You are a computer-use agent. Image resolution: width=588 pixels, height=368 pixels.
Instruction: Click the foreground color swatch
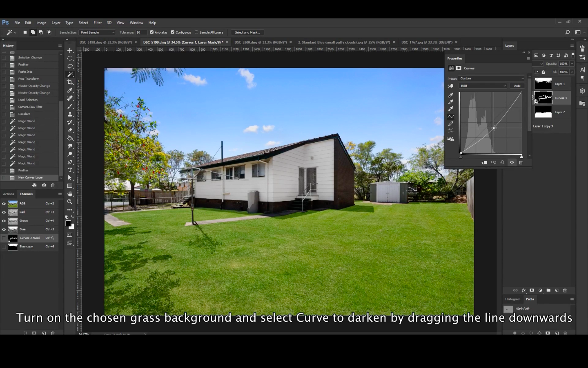tap(68, 223)
